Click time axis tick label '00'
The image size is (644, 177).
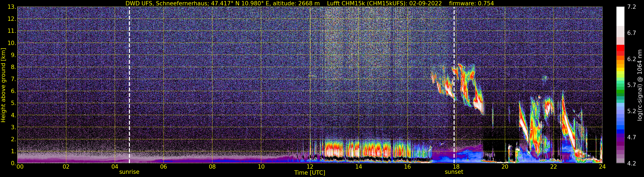(x=20, y=167)
